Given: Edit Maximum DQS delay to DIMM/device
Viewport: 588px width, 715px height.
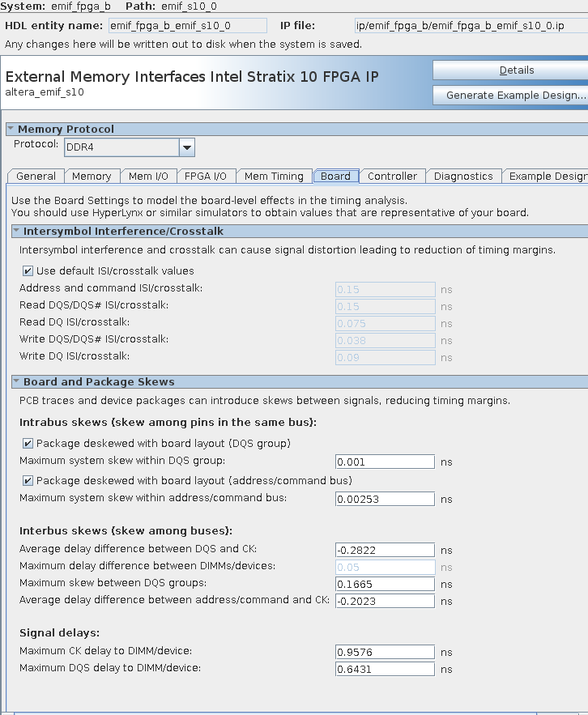Looking at the screenshot, I should (385, 669).
